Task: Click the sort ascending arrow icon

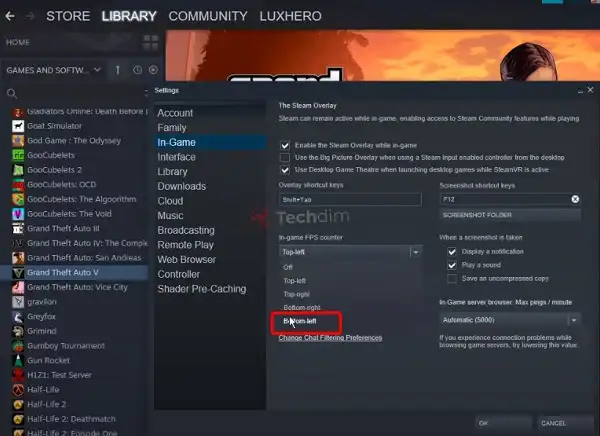Action: 118,70
